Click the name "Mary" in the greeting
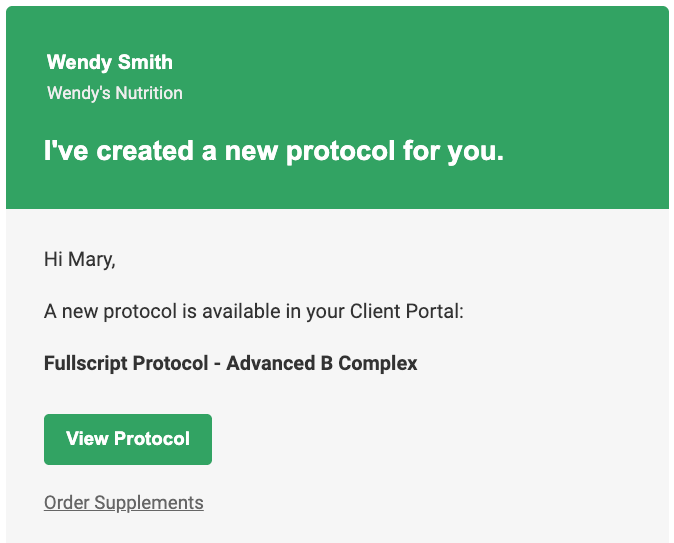The height and width of the screenshot is (543, 674). pyautogui.click(x=91, y=260)
